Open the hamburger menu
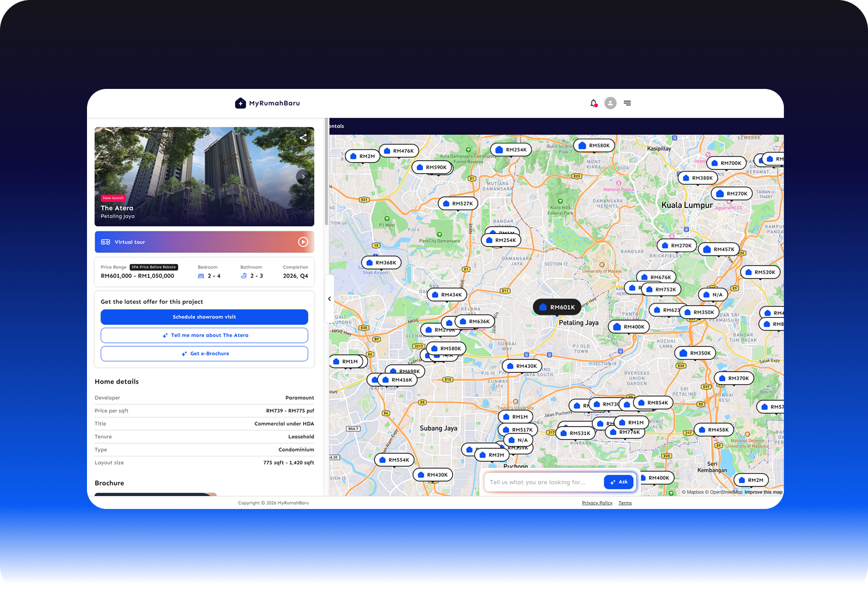The image size is (868, 596). (x=627, y=103)
